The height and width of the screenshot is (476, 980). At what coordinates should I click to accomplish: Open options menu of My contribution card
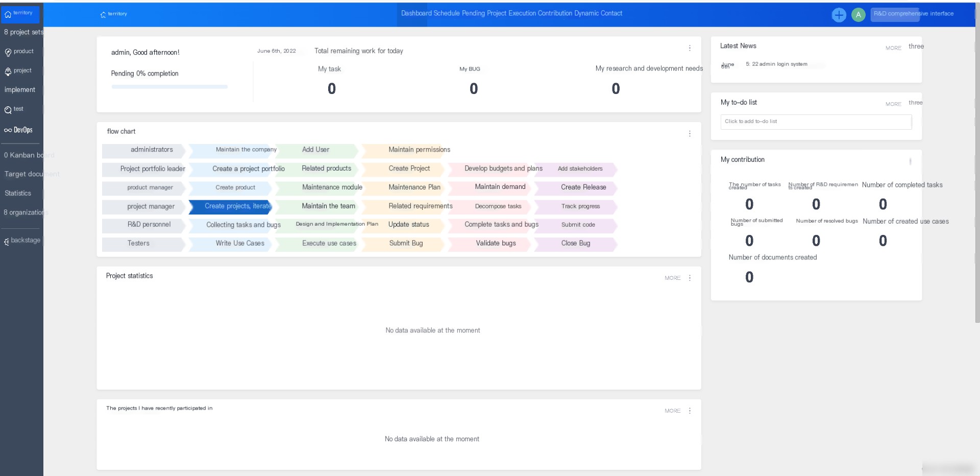point(910,161)
